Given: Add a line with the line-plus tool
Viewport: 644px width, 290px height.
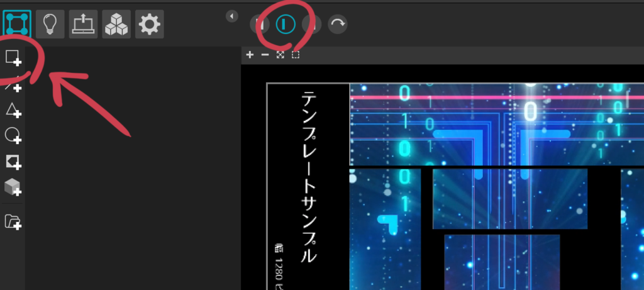Looking at the screenshot, I should (x=13, y=86).
